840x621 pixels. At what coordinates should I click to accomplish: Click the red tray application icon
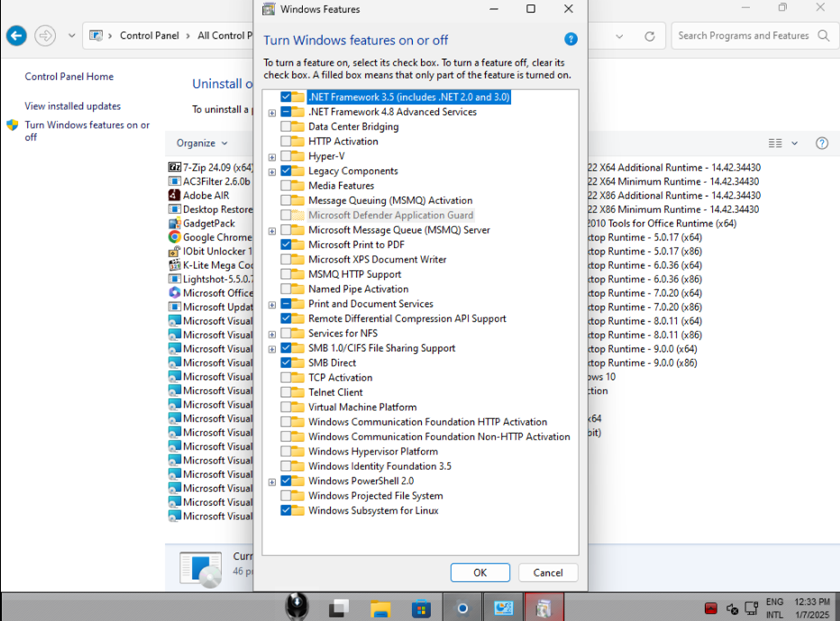click(711, 608)
